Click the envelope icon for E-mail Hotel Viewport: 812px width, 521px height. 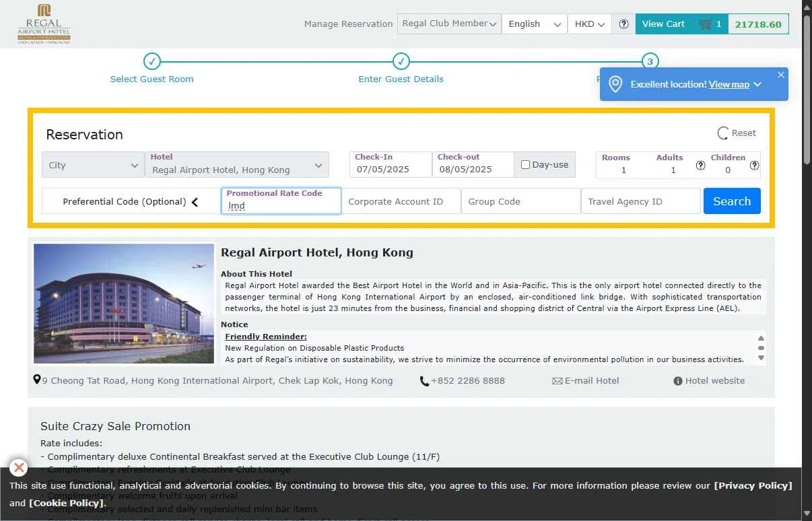(x=557, y=381)
